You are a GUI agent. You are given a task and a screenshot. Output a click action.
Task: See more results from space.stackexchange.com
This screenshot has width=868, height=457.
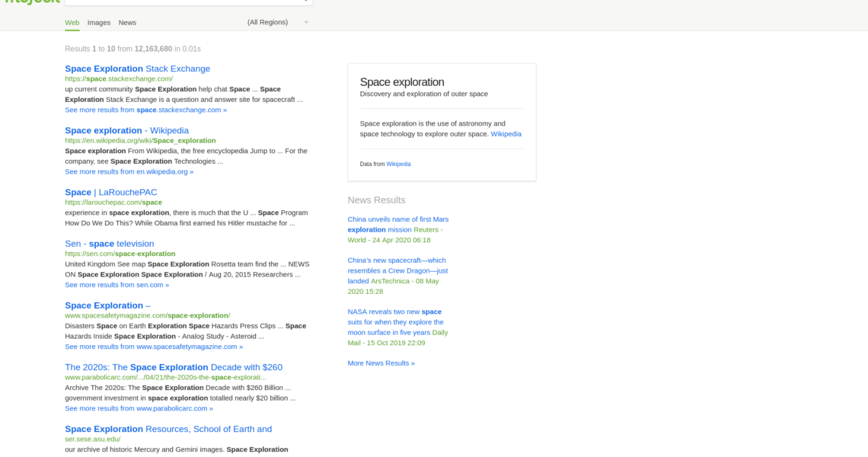pos(145,110)
